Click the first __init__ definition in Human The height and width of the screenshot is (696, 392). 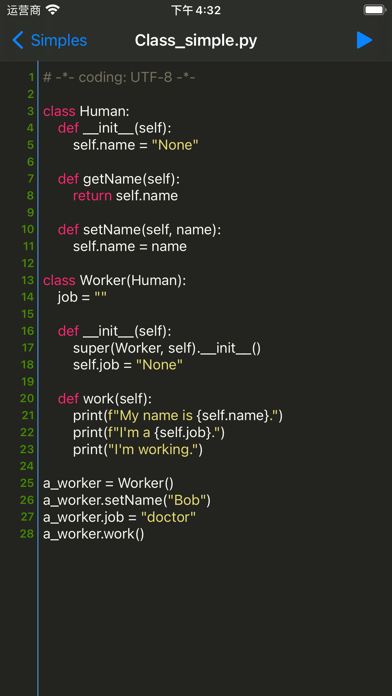[x=115, y=128]
